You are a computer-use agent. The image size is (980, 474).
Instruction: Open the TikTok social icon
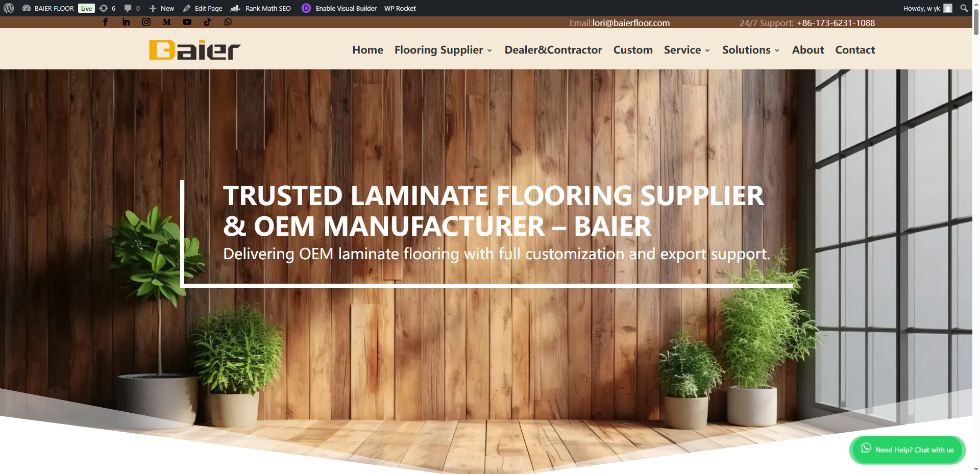(x=207, y=22)
